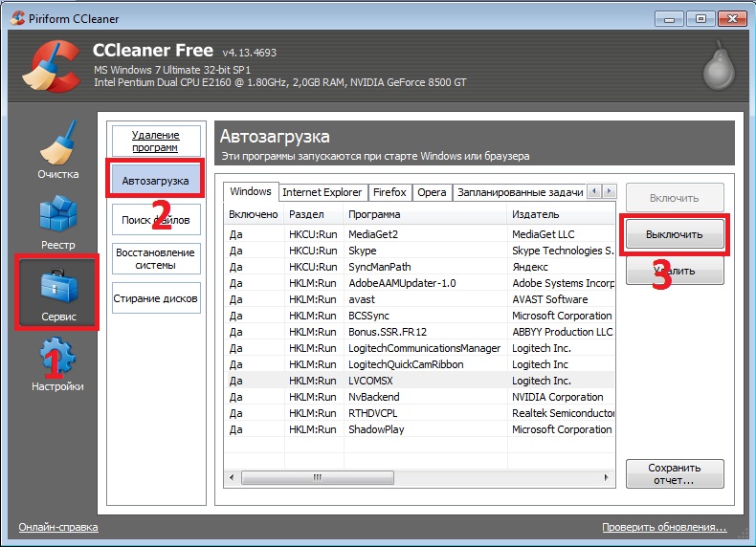Select the LVCOMSX entry
756x547 pixels.
(419, 381)
